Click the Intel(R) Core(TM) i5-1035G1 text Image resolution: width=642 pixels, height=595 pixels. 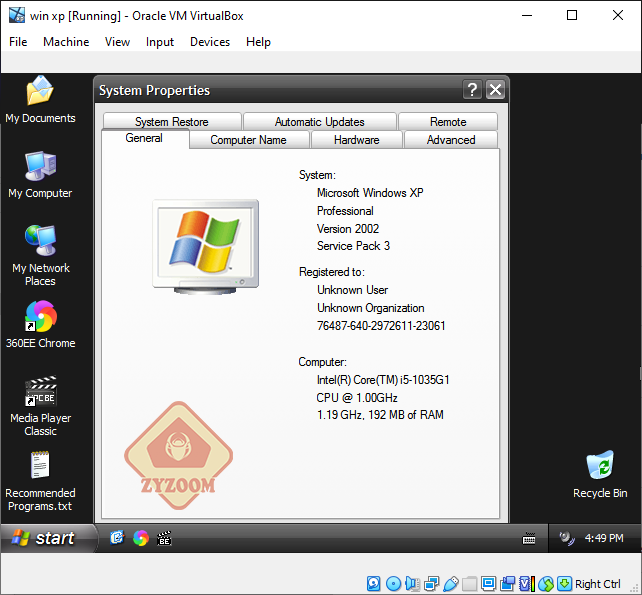(383, 380)
